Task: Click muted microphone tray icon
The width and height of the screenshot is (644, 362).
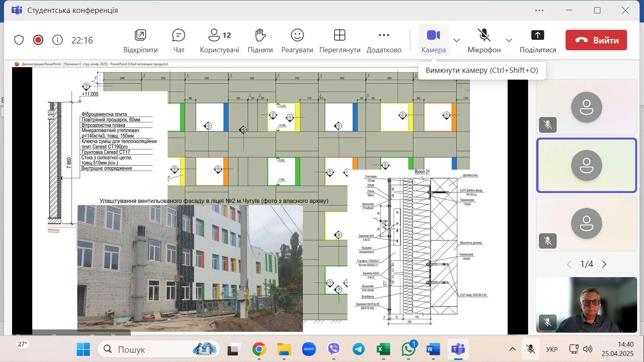Action: pyautogui.click(x=531, y=349)
